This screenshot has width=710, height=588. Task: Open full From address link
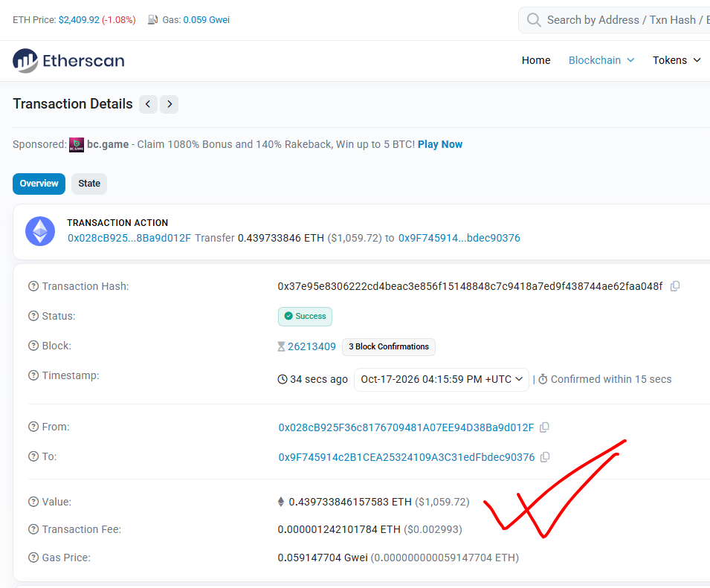[x=406, y=427]
